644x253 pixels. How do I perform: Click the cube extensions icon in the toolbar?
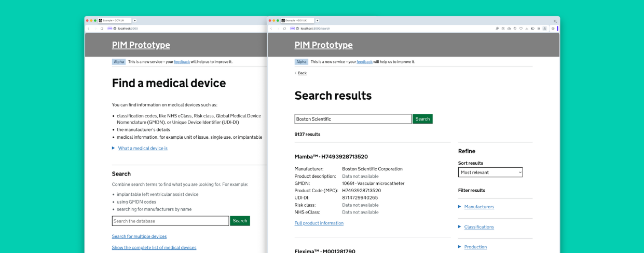pos(553,29)
